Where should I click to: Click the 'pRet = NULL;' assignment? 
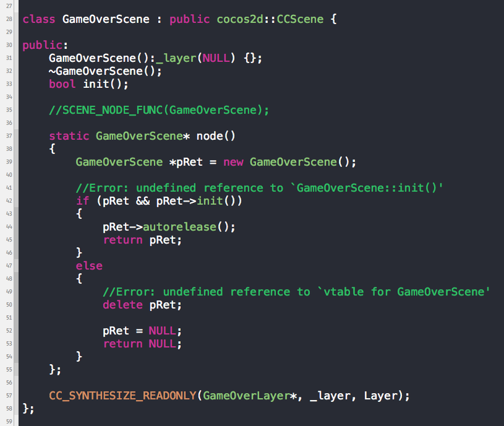point(142,331)
